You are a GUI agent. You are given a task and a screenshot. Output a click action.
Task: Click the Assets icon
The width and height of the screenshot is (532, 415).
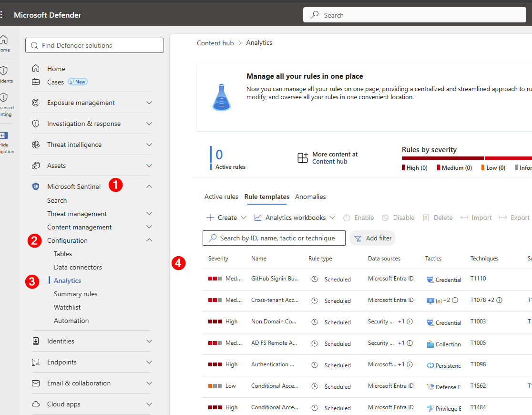(x=36, y=166)
